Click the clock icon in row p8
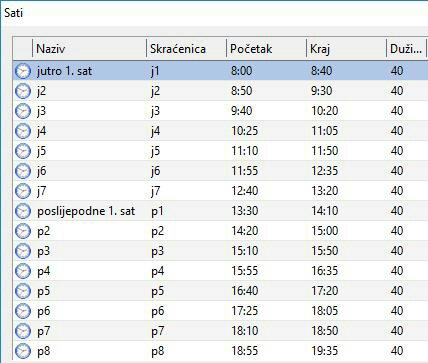The width and height of the screenshot is (428, 363). pos(23,351)
